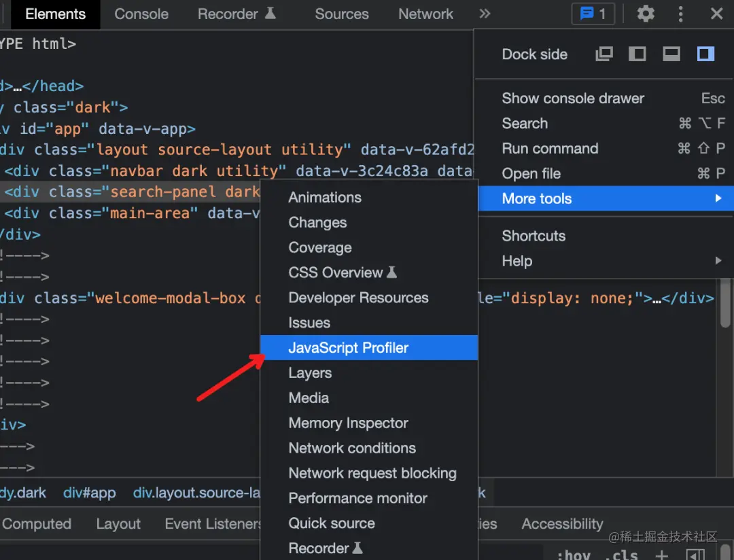This screenshot has height=560, width=734.
Task: Open Network conditions tool
Action: coord(369,448)
